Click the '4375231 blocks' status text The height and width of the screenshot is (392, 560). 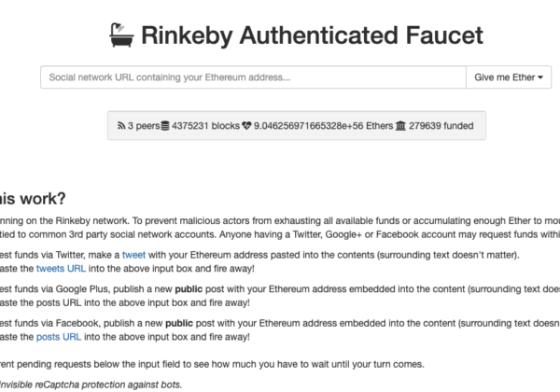point(205,126)
